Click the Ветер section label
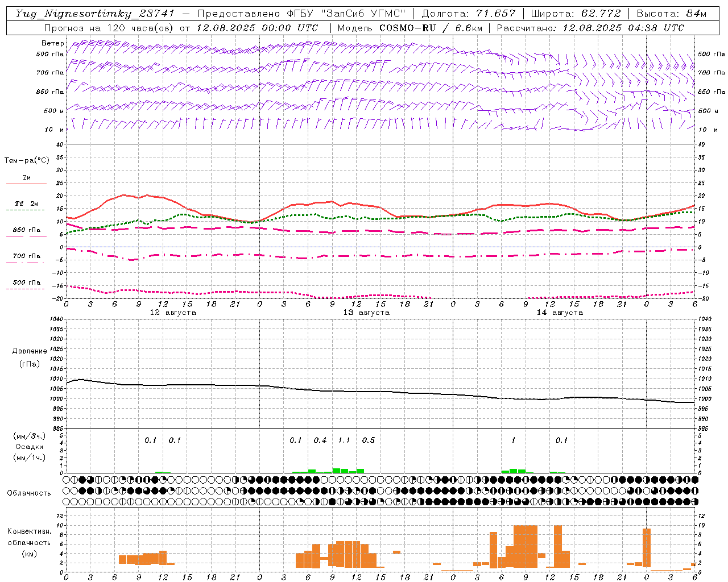Viewport: 728px width, 582px height. 52,43
